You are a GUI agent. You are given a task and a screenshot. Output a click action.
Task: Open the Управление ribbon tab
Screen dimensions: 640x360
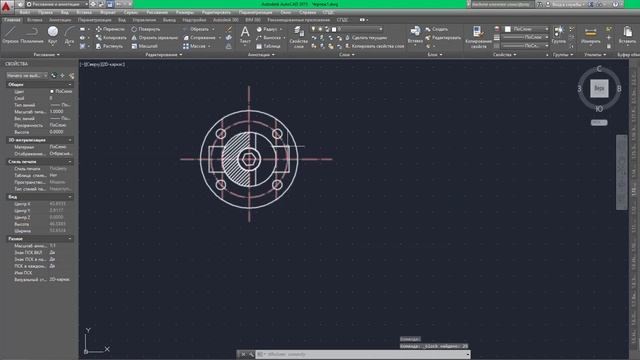point(144,20)
